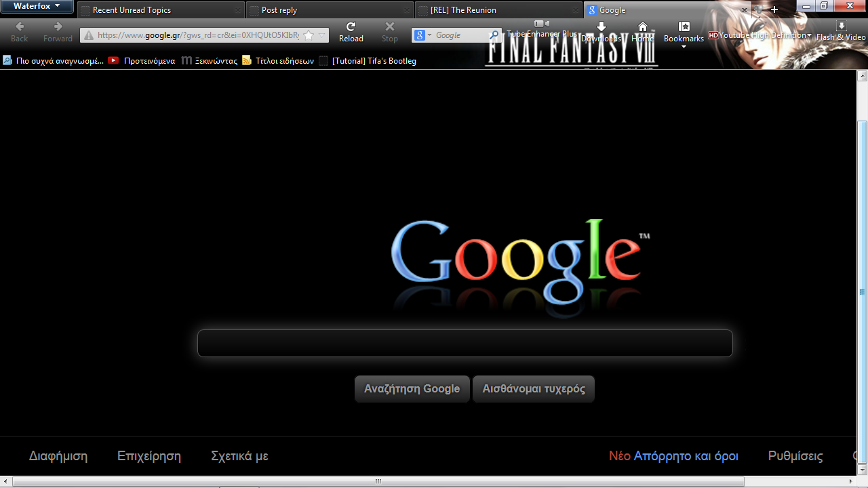Click the Αισθάνομαι τυχερός button

pos(534,389)
